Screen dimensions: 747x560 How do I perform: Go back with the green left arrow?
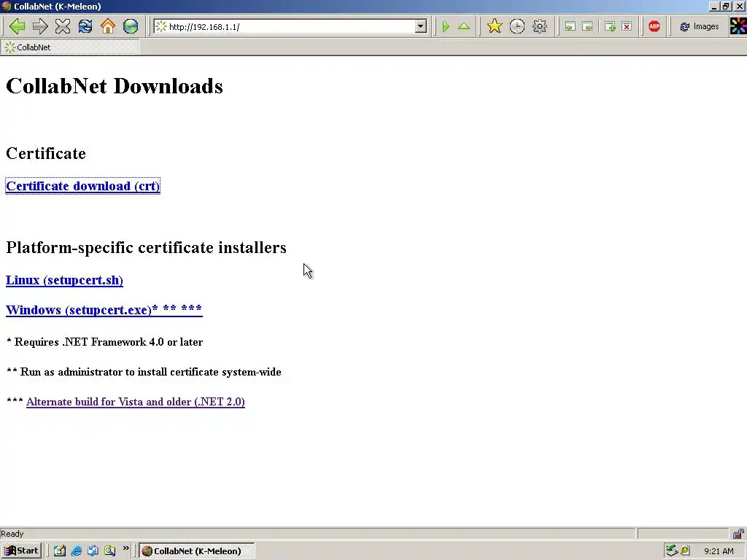coord(18,26)
